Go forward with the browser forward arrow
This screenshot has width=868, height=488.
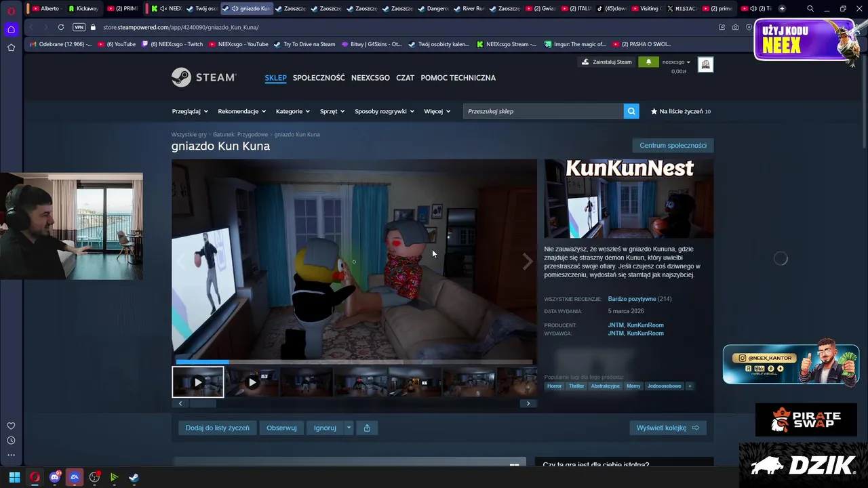(45, 27)
